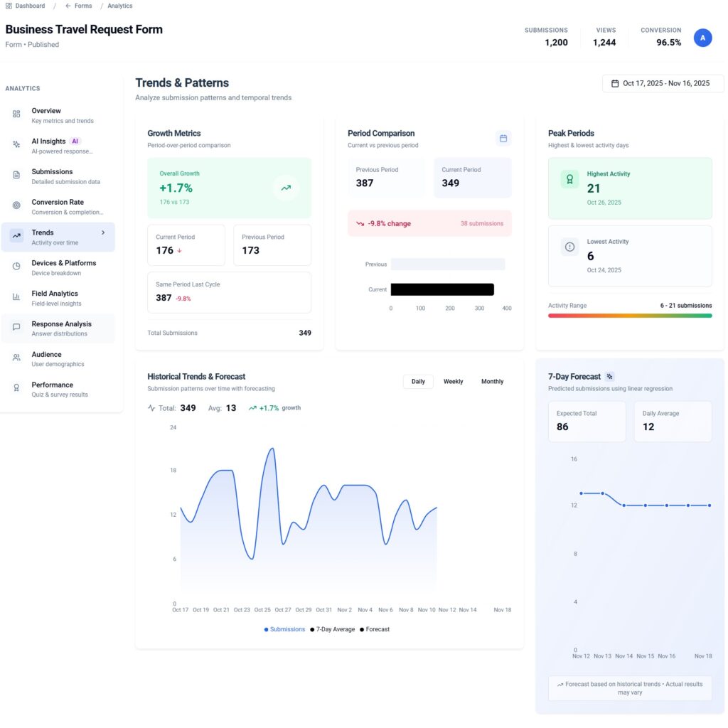Screen dimensions: 728x728
Task: Click the Response Analysis chat bubble icon
Action: point(16,328)
